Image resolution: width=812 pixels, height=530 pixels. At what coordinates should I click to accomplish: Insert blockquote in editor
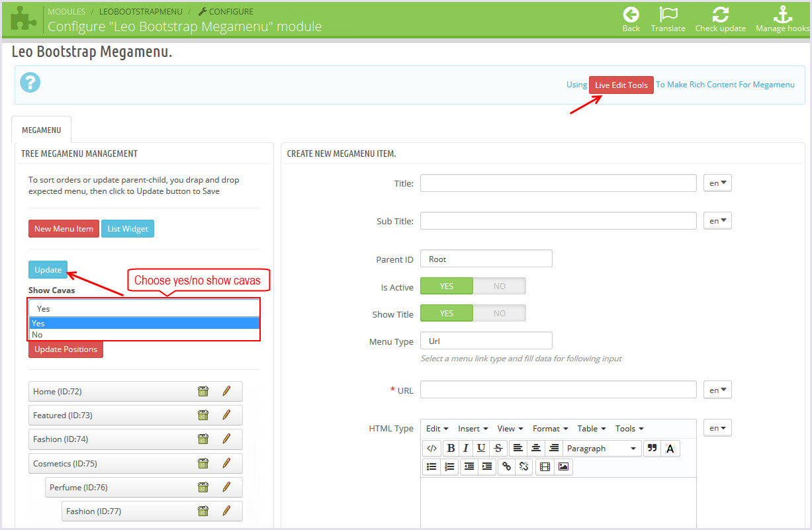click(652, 448)
